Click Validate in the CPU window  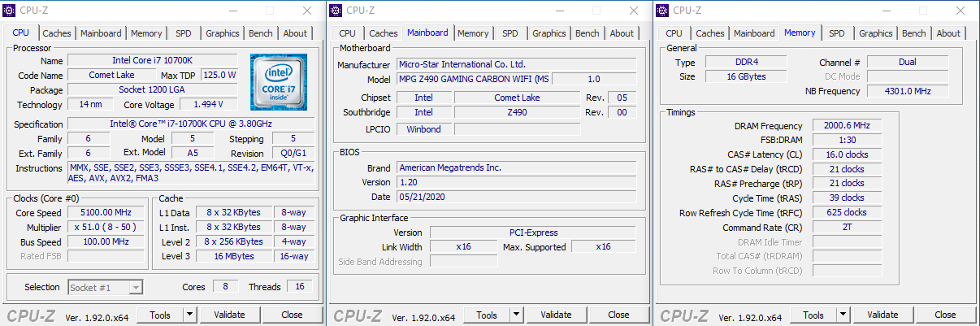click(x=229, y=315)
